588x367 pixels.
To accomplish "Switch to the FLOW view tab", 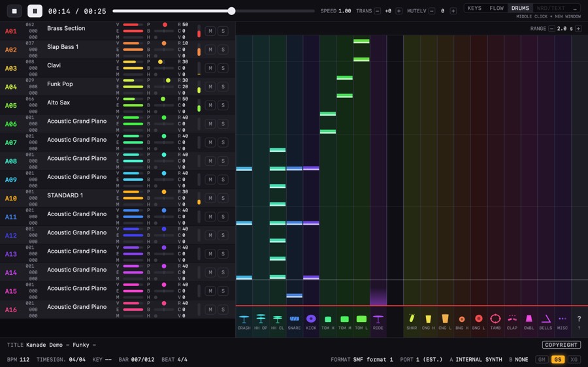I will tap(497, 8).
